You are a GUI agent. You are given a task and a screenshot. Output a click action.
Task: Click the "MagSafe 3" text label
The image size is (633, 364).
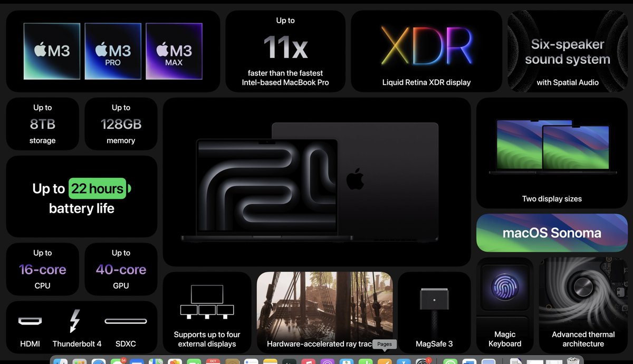(434, 344)
